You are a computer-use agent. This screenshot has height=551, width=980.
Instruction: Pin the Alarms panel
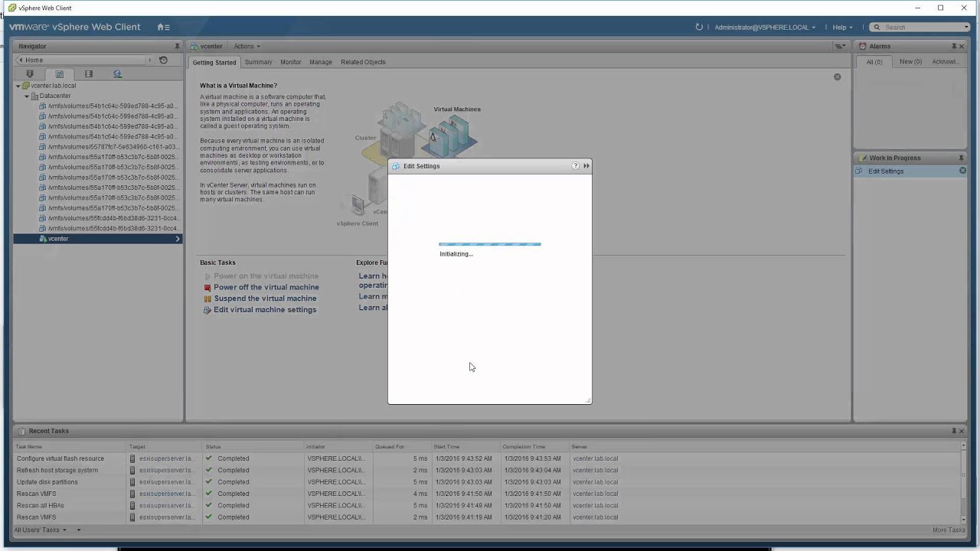tap(954, 47)
